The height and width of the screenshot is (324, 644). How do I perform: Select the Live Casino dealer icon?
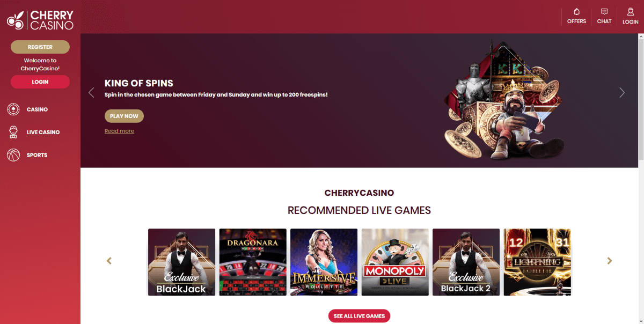pyautogui.click(x=13, y=132)
